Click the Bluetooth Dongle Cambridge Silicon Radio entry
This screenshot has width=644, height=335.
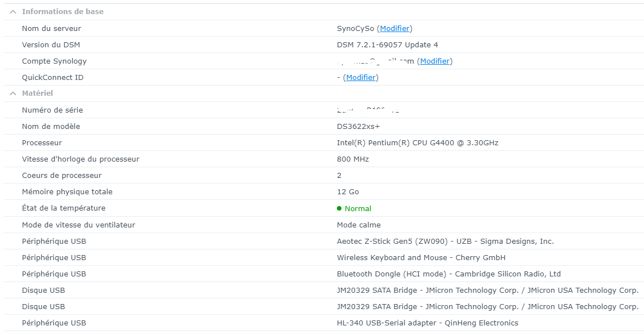[448, 274]
